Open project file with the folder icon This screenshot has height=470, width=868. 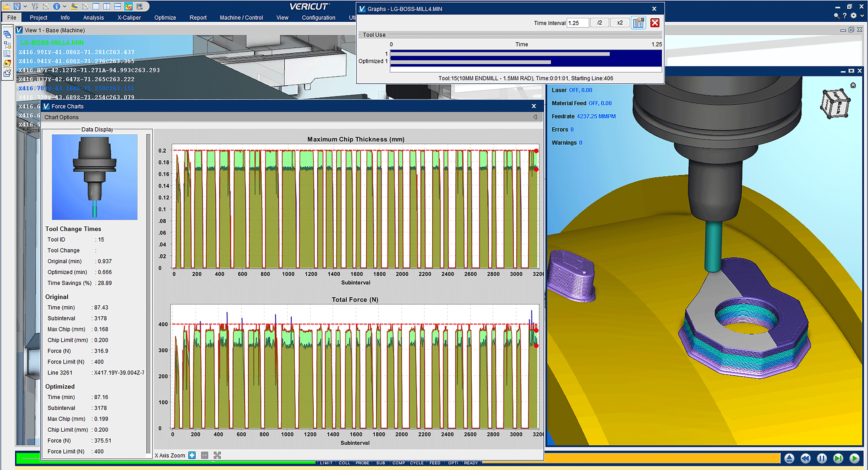tap(7, 6)
